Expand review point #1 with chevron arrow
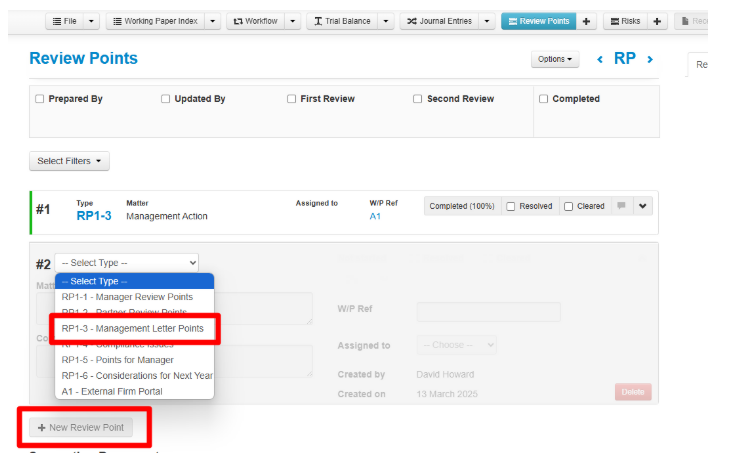This screenshot has width=733, height=461. click(642, 206)
